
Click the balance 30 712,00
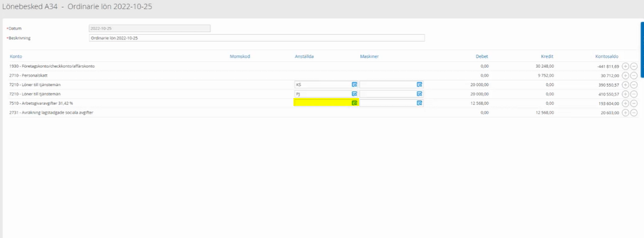[610, 75]
